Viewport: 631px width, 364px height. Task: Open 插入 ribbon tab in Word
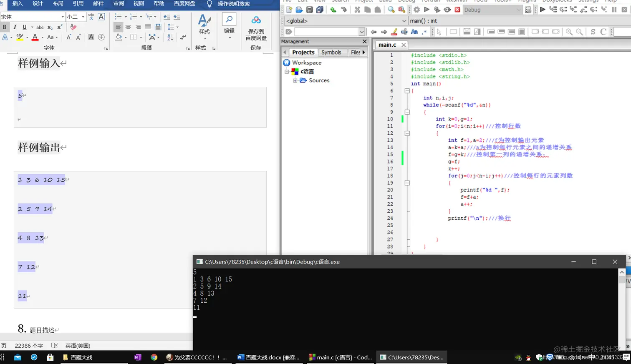click(x=18, y=3)
